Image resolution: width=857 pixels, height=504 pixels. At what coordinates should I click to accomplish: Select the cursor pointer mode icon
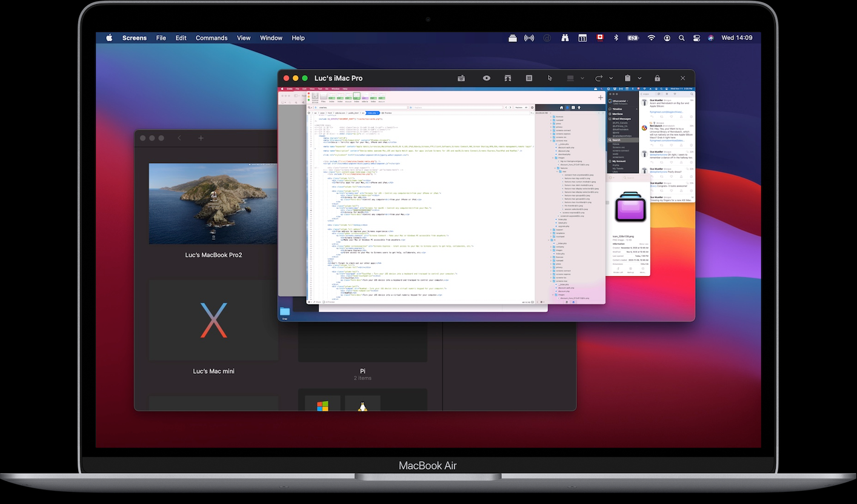pos(550,78)
